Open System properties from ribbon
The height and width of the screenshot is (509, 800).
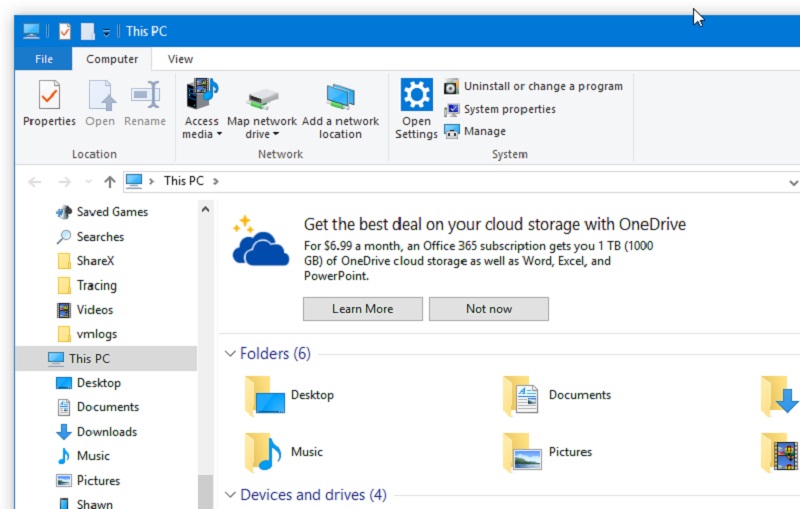[499, 109]
